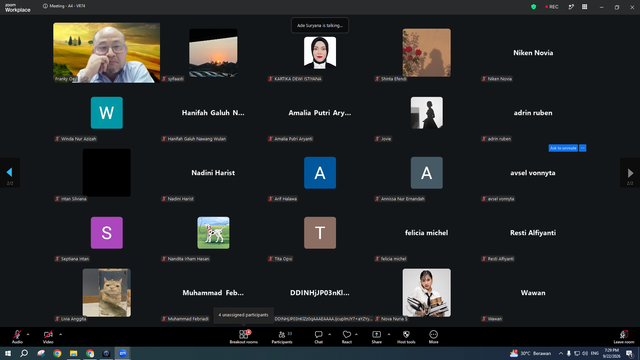
Task: Go to previous gallery page arrow
Action: 10,173
